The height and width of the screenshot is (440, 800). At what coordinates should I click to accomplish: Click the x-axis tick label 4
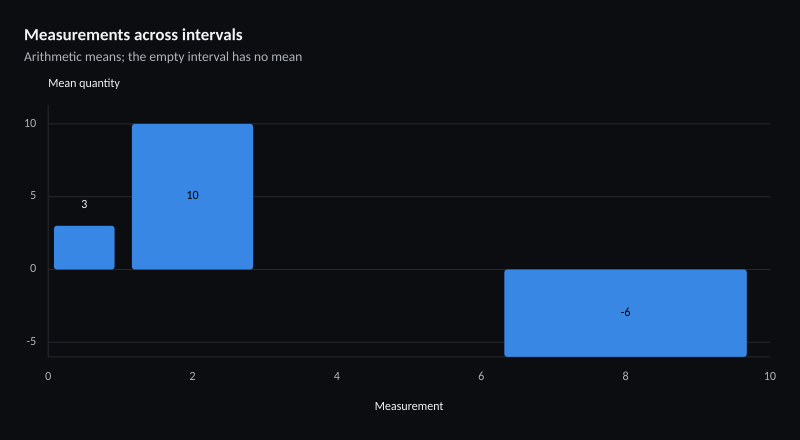337,377
